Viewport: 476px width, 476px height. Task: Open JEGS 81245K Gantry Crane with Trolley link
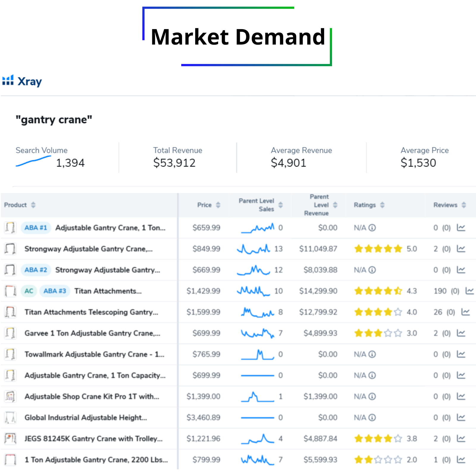pos(93,439)
